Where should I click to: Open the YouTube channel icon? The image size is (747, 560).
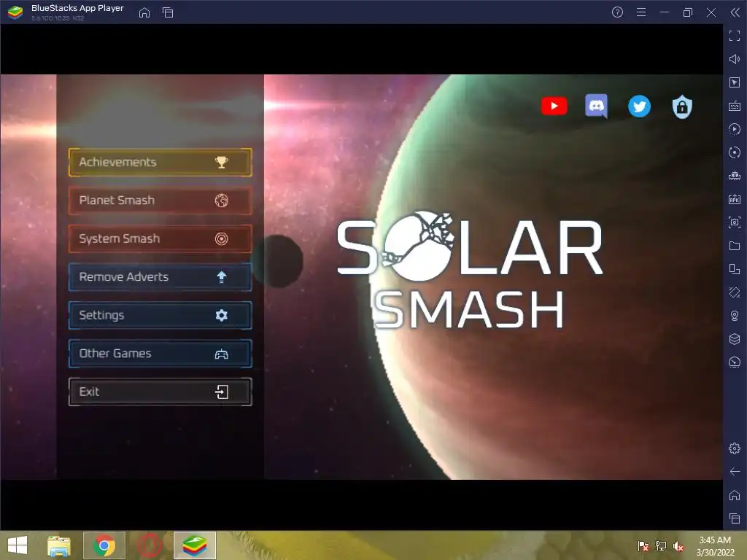point(554,106)
